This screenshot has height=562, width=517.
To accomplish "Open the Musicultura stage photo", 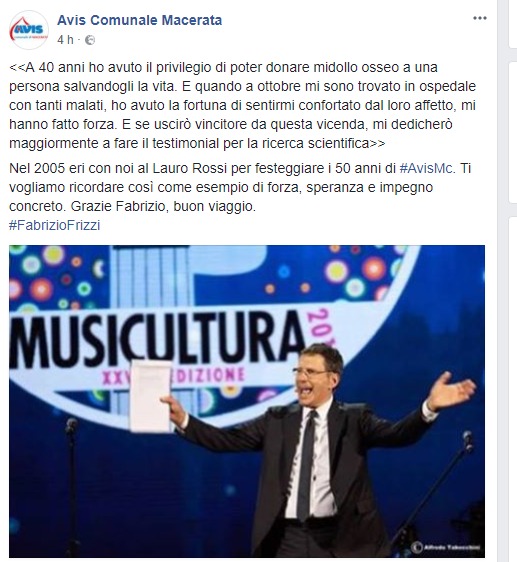I will (247, 401).
